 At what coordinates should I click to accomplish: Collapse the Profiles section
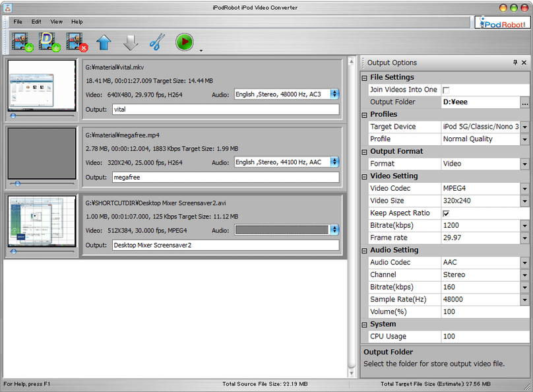[364, 115]
